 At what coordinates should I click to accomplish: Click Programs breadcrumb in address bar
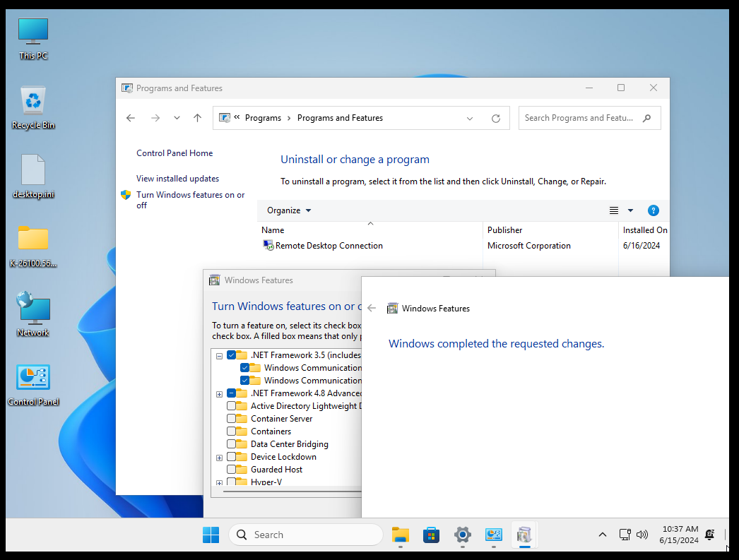click(263, 118)
